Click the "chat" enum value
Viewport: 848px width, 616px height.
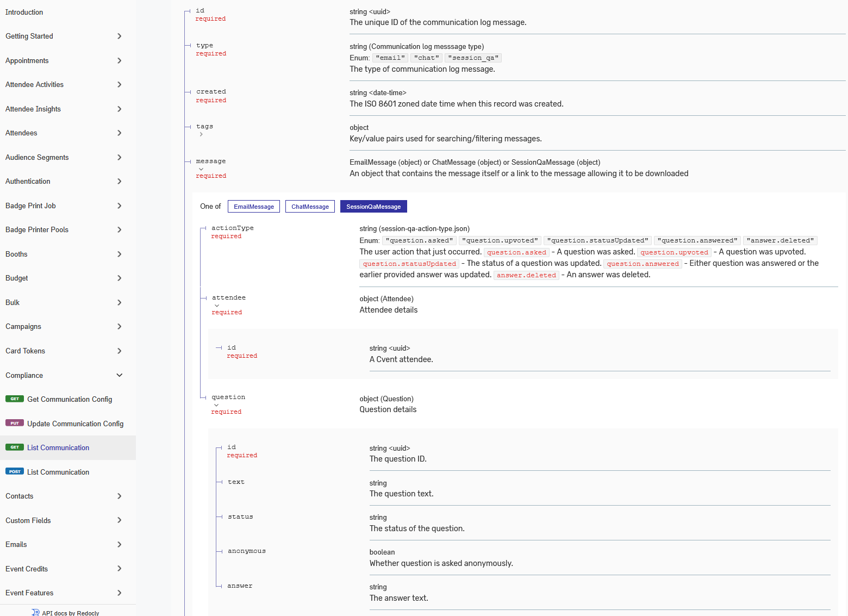click(427, 58)
